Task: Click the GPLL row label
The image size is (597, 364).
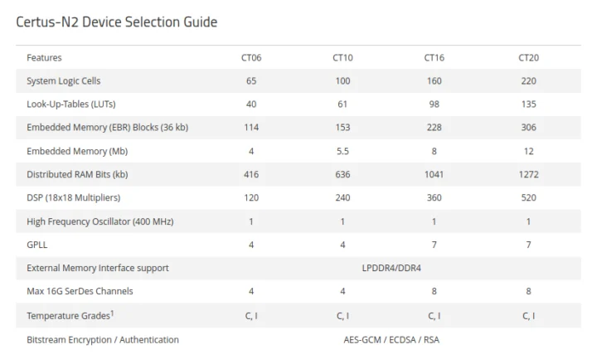Action: tap(37, 245)
